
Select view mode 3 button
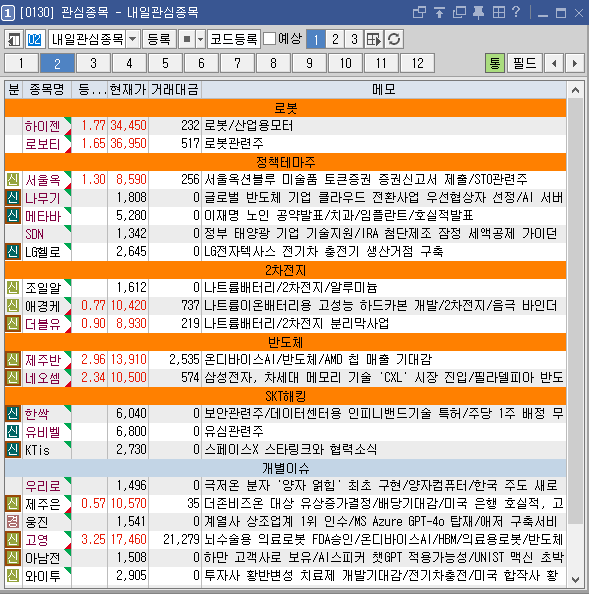tap(355, 39)
